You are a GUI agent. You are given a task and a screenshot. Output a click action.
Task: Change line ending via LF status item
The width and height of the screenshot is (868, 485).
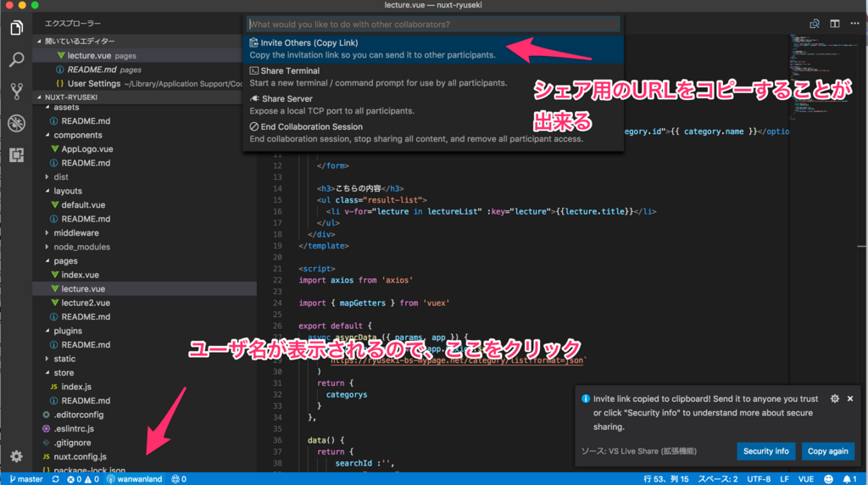click(784, 479)
